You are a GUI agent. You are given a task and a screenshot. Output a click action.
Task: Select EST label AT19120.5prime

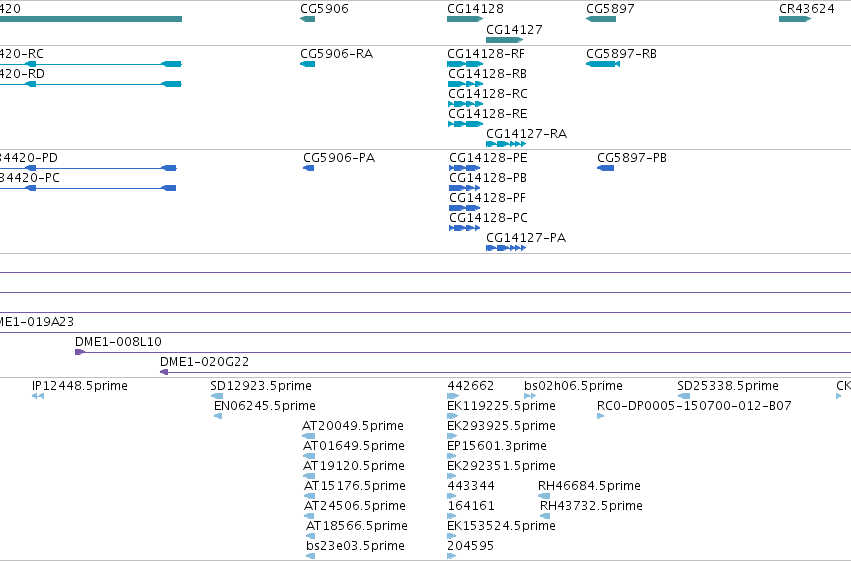[353, 466]
